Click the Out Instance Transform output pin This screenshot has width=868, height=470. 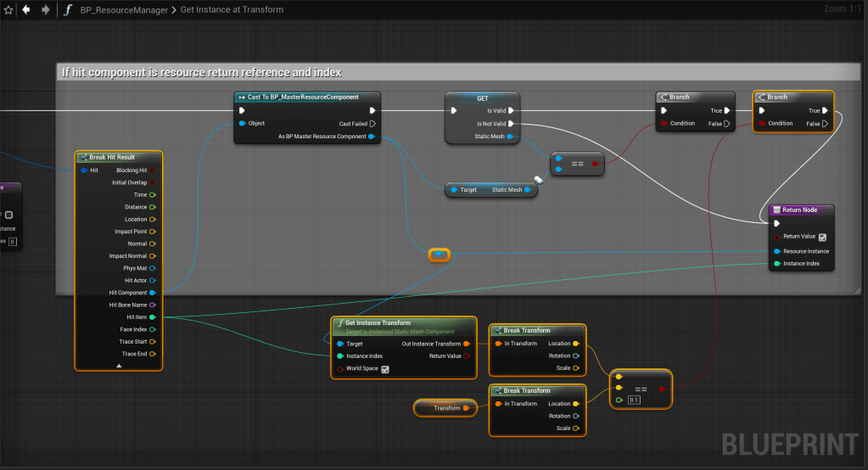coord(467,344)
